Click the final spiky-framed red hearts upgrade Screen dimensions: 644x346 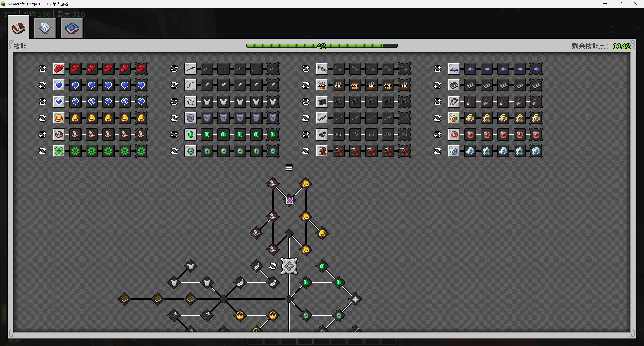pos(141,69)
